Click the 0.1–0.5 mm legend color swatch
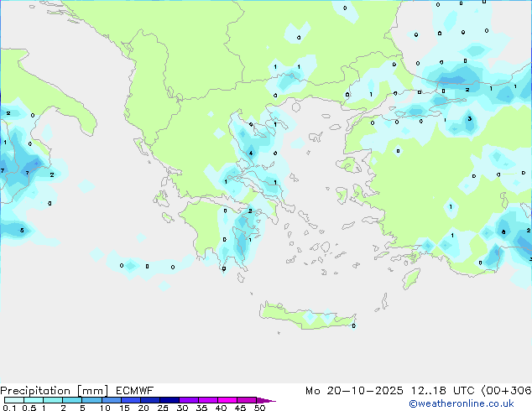This screenshot has width=532, height=411. pyautogui.click(x=14, y=400)
